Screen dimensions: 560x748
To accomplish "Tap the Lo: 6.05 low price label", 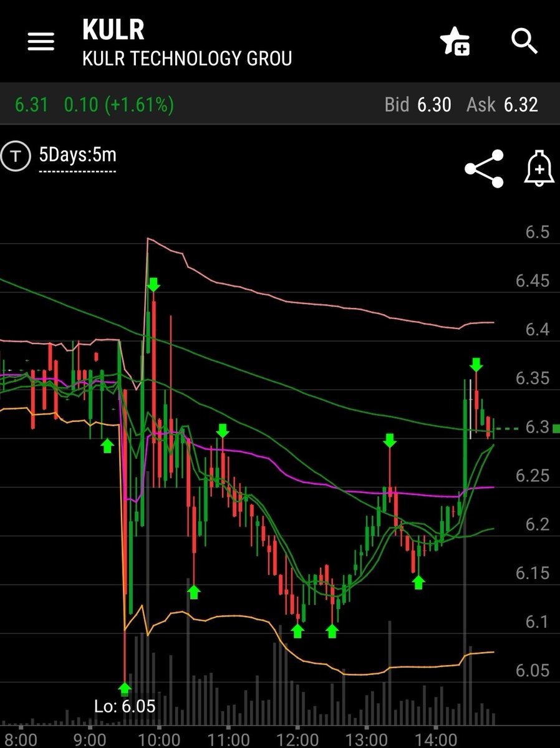I will [125, 706].
